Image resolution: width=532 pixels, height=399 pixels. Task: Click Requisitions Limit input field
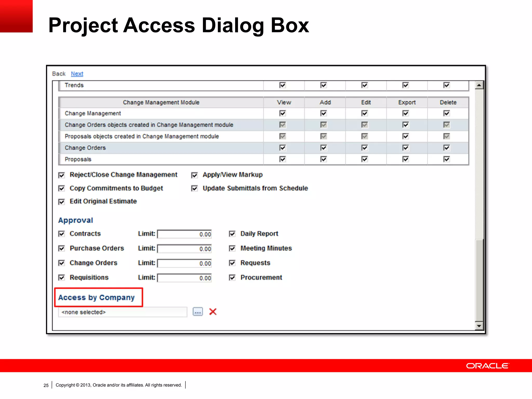pos(184,278)
